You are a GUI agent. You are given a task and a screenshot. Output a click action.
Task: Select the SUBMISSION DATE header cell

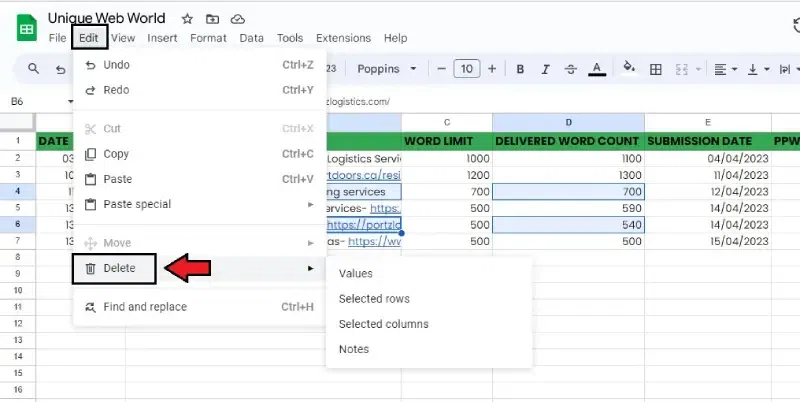pos(708,141)
